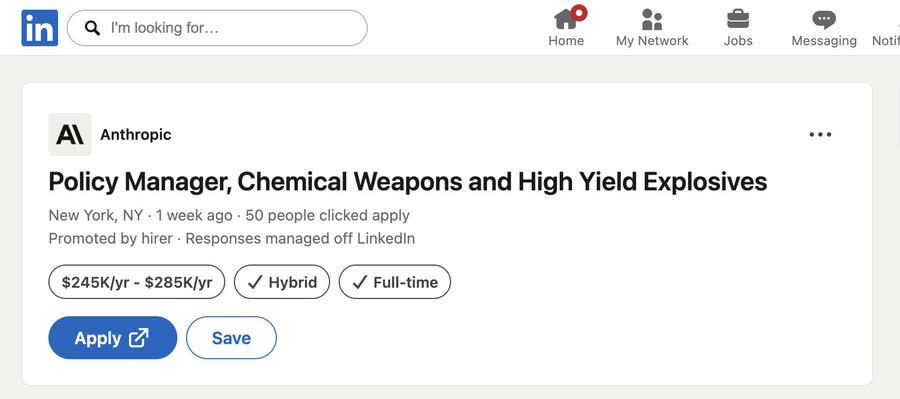The width and height of the screenshot is (900, 399).
Task: Click the external link icon in Apply
Action: [x=139, y=338]
